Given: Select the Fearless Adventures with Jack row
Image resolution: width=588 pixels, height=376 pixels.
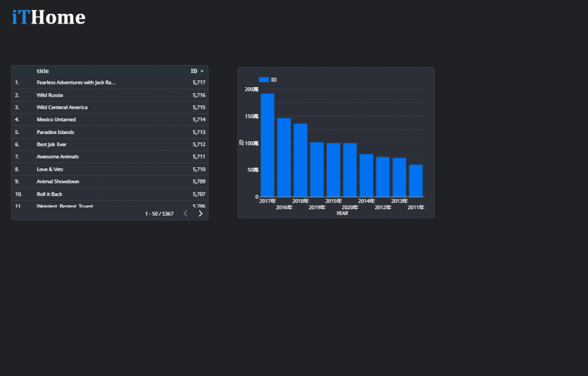Looking at the screenshot, I should (110, 83).
